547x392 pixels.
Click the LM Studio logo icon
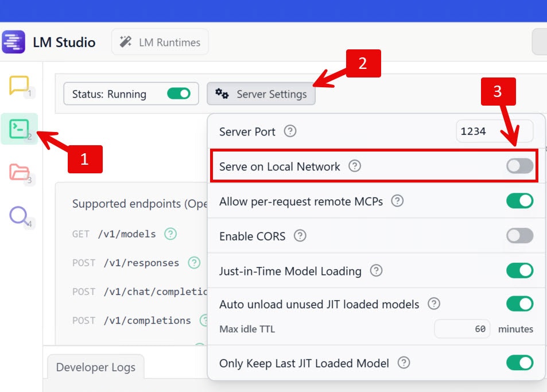[13, 42]
